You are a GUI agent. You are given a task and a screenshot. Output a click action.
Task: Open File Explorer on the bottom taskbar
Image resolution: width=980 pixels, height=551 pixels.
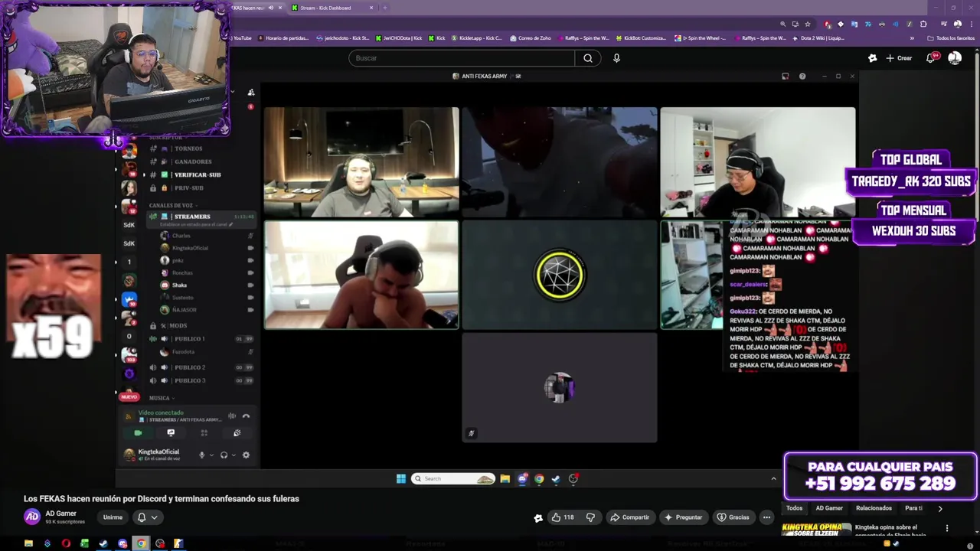[x=28, y=544]
